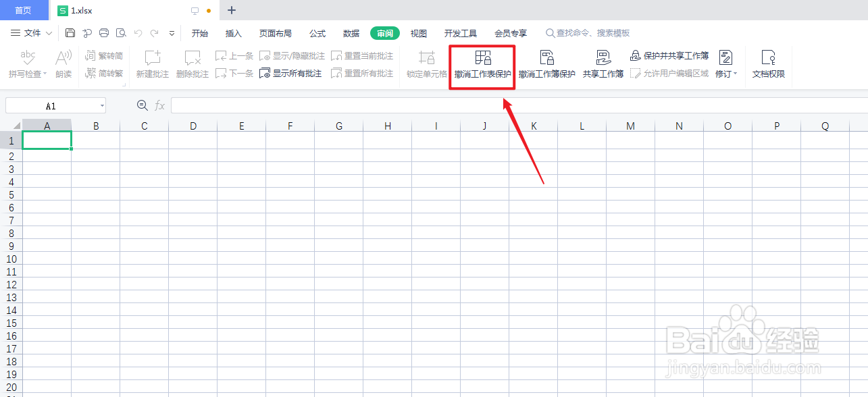Screen dimensions: 868x397
Task: Select column Q header
Action: [x=825, y=126]
